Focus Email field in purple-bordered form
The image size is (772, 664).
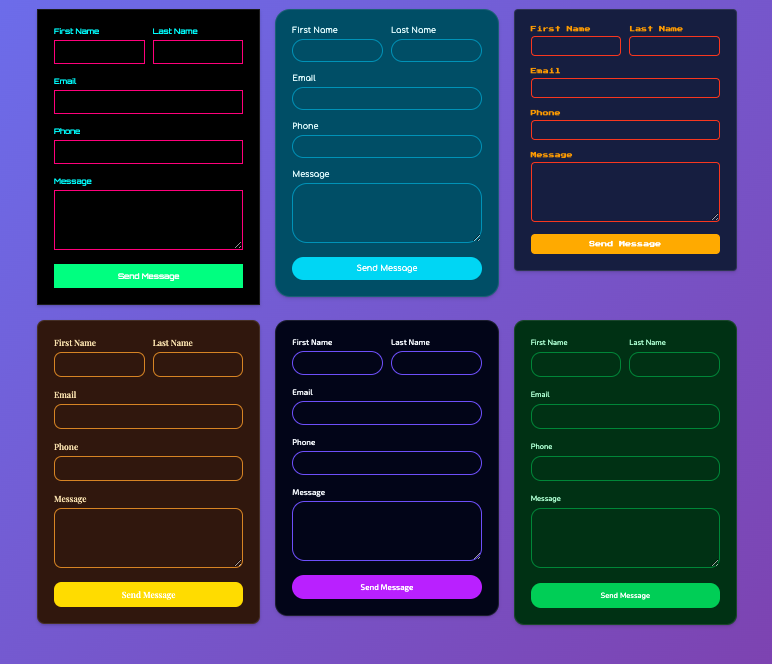387,413
